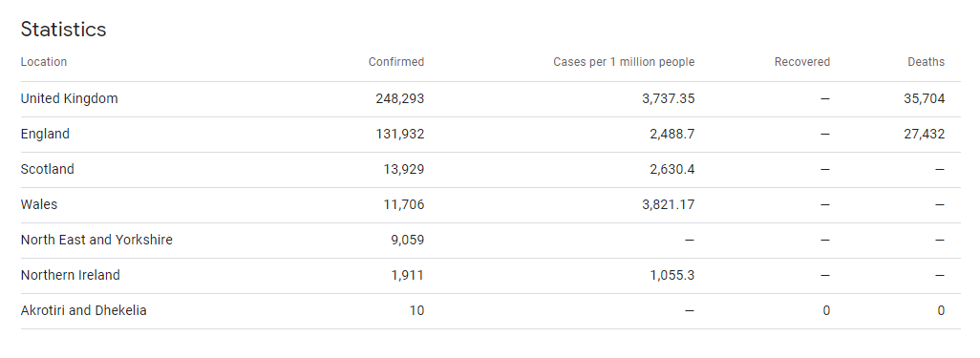Click the Scotland location name
This screenshot has width=980, height=358.
click(48, 169)
